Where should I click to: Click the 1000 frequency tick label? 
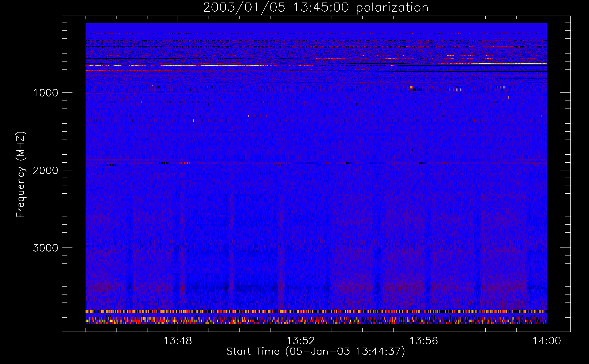46,93
